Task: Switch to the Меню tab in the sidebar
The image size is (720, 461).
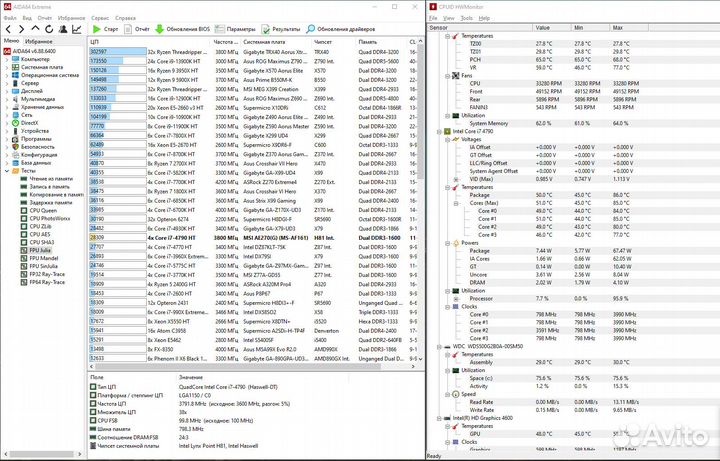Action: (x=11, y=41)
